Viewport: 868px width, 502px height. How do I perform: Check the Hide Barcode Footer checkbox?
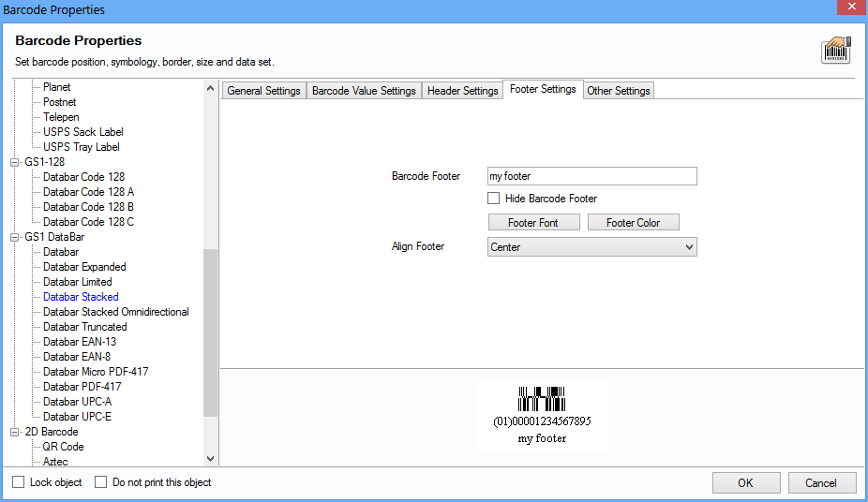click(x=493, y=198)
